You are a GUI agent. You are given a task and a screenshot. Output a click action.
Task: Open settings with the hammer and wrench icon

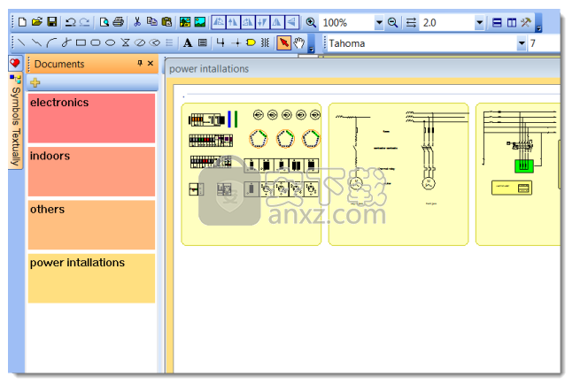[x=526, y=22]
